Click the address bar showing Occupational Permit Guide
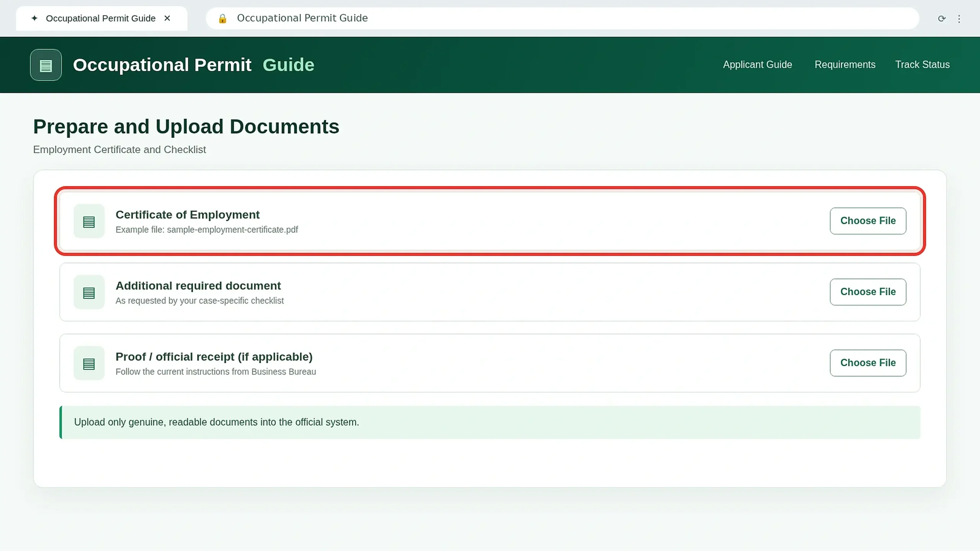980x551 pixels. tap(562, 18)
